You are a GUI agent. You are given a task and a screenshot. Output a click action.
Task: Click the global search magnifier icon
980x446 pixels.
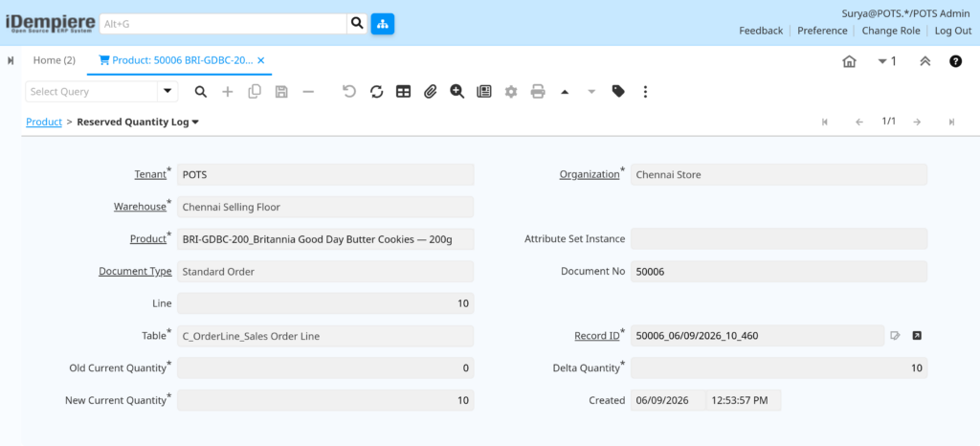356,24
